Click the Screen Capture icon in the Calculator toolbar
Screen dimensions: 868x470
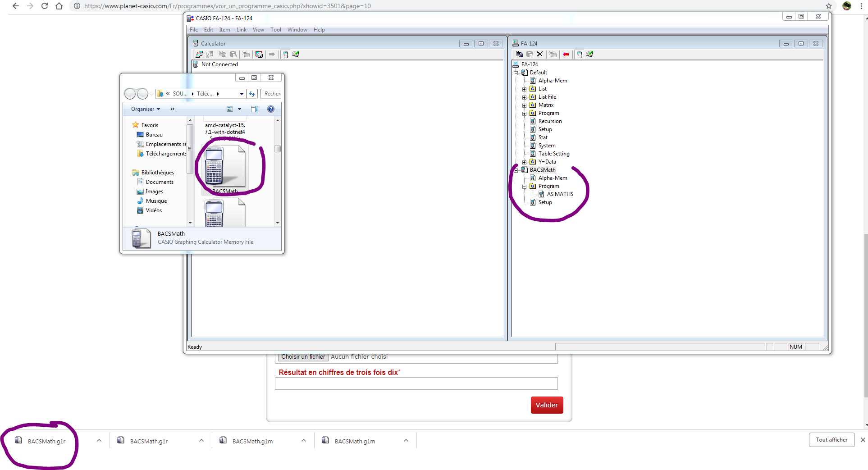point(259,54)
